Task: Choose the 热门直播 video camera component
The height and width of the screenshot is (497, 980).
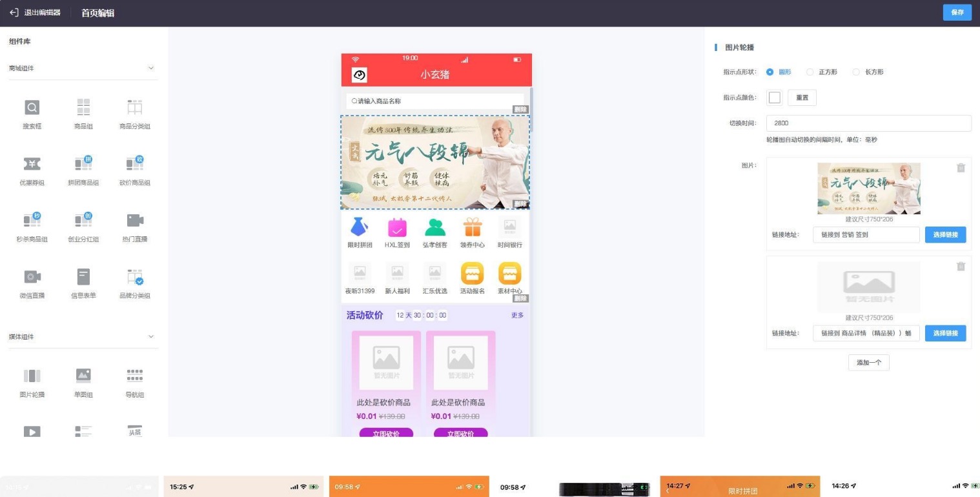Action: 135,221
